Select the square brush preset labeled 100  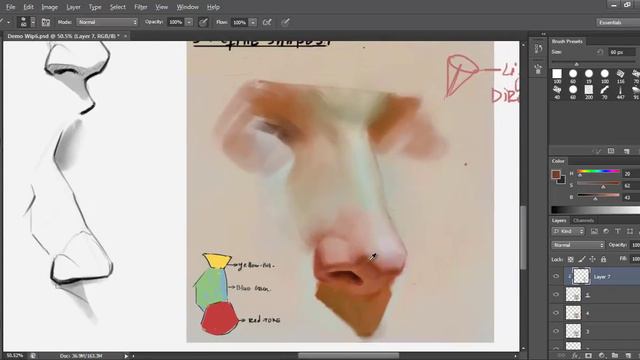557,76
